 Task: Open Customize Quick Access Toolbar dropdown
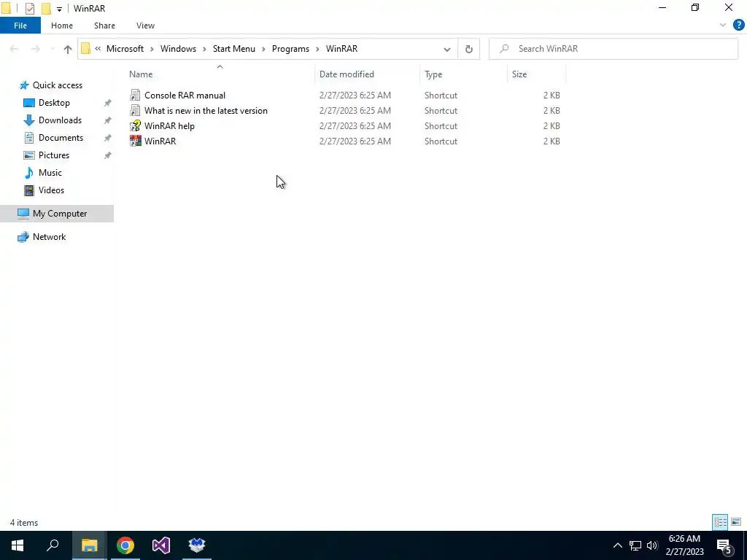(x=59, y=9)
